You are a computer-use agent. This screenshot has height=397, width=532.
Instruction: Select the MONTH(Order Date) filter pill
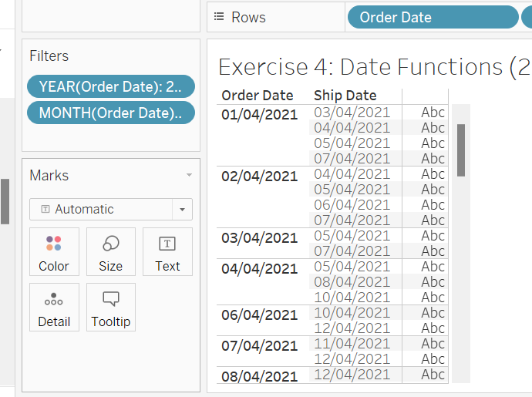(x=111, y=113)
